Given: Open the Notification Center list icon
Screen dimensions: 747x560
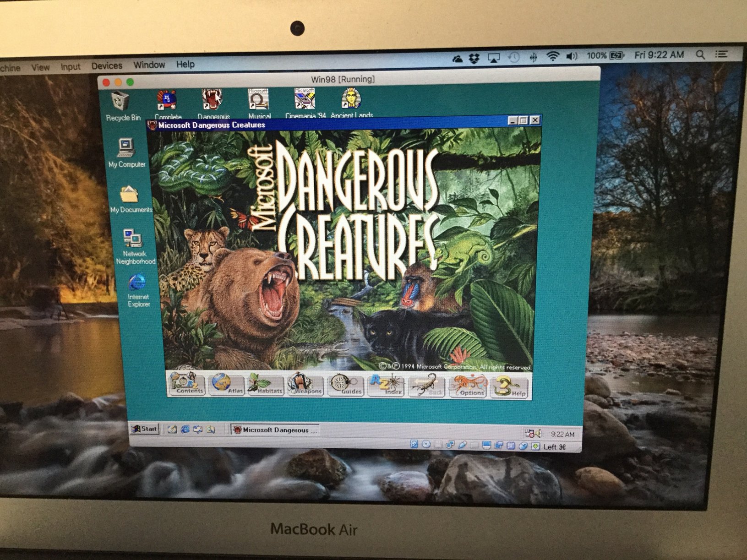Looking at the screenshot, I should tap(721, 54).
